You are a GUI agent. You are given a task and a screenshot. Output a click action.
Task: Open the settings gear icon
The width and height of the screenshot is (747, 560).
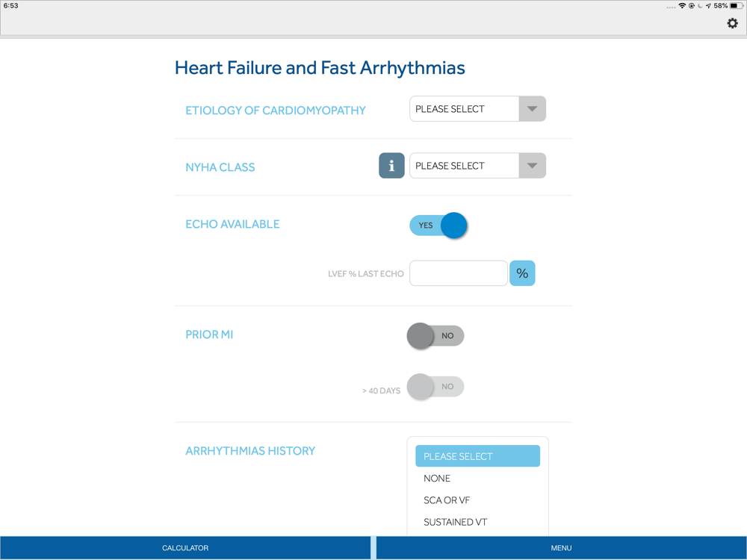(x=732, y=23)
